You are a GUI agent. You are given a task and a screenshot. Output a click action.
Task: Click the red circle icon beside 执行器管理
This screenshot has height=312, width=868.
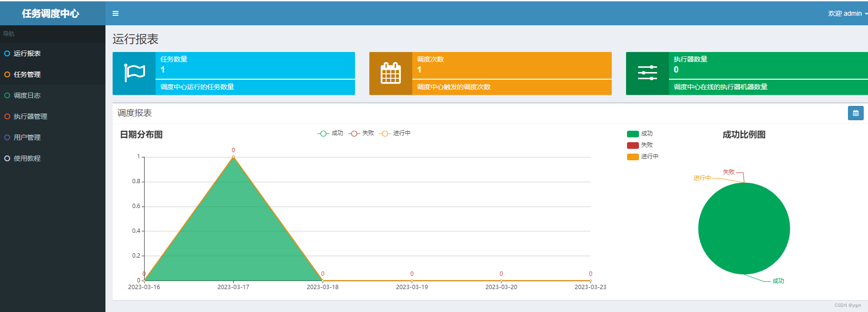(x=7, y=116)
